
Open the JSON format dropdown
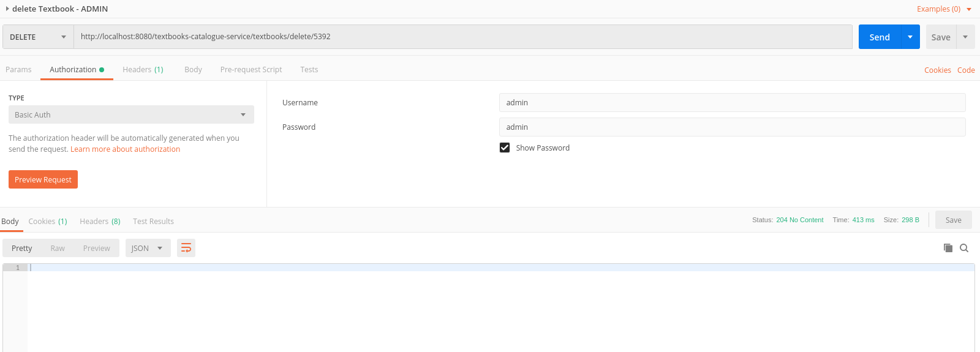pos(148,248)
